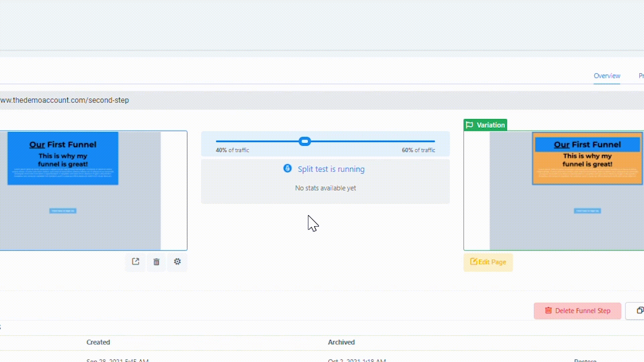The image size is (644, 362).
Task: Open the thedemoaccount.com/second-step URL link
Action: [x=64, y=100]
